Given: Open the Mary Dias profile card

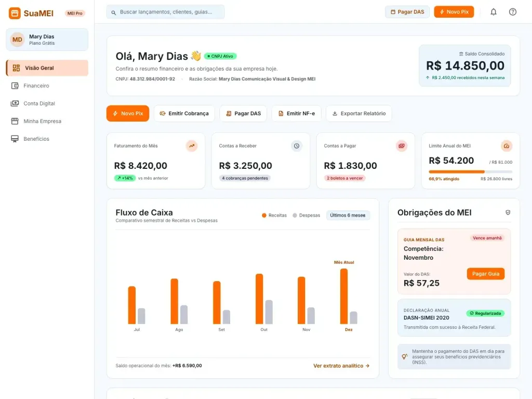Looking at the screenshot, I should tap(47, 39).
